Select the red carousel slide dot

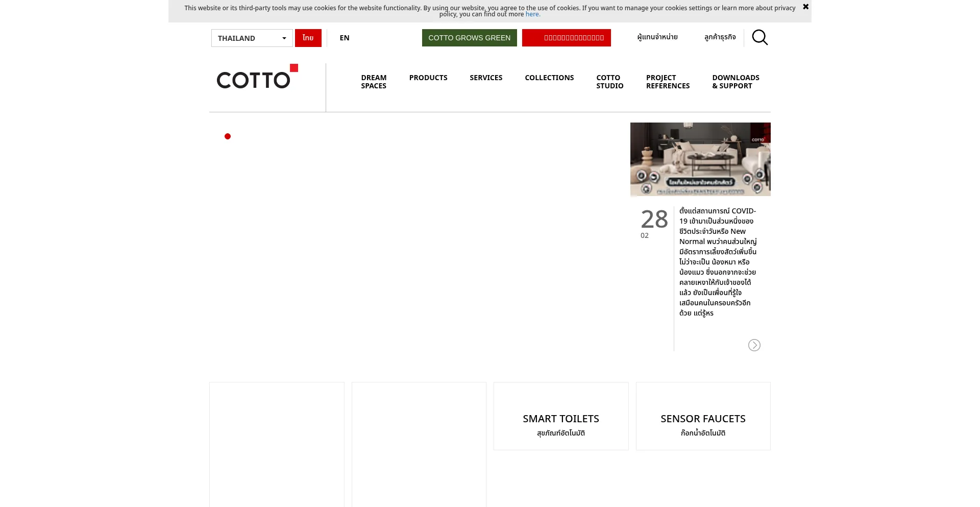point(228,136)
